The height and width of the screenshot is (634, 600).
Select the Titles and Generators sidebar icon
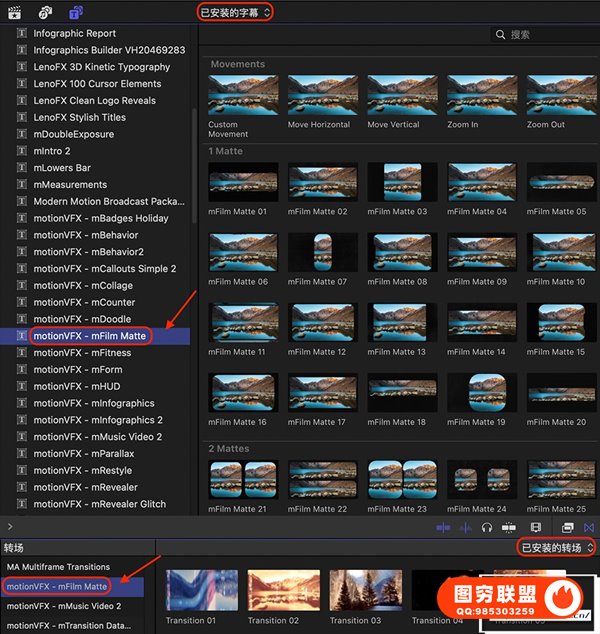(x=76, y=12)
